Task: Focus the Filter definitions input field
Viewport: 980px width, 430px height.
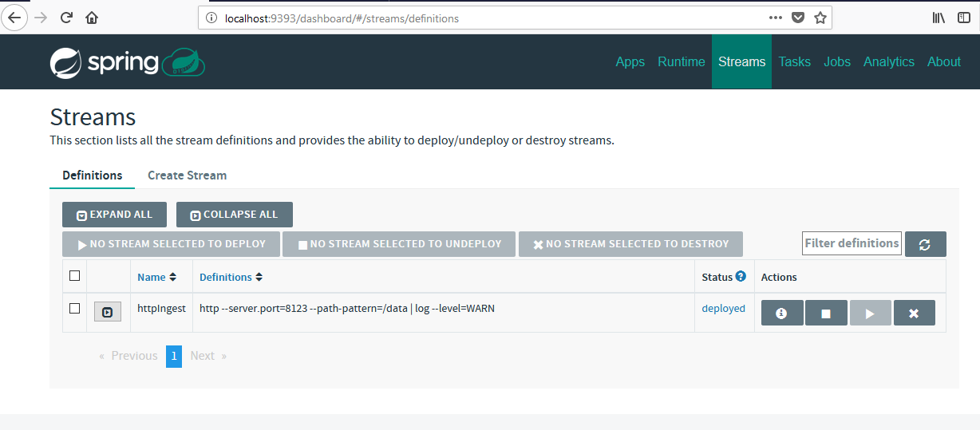Action: (x=851, y=243)
